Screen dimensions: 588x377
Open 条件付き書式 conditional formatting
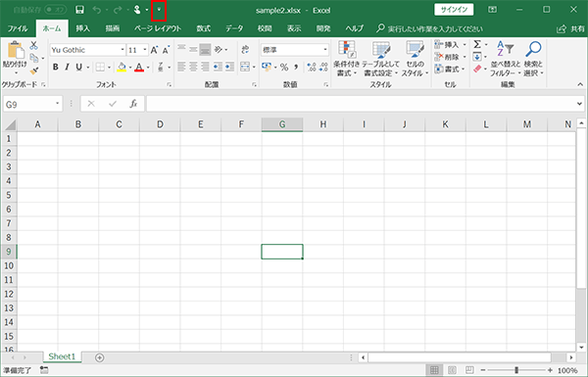pos(347,59)
